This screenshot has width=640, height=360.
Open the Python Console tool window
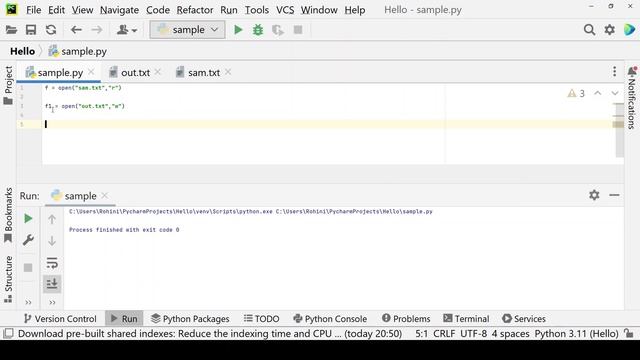point(330,319)
